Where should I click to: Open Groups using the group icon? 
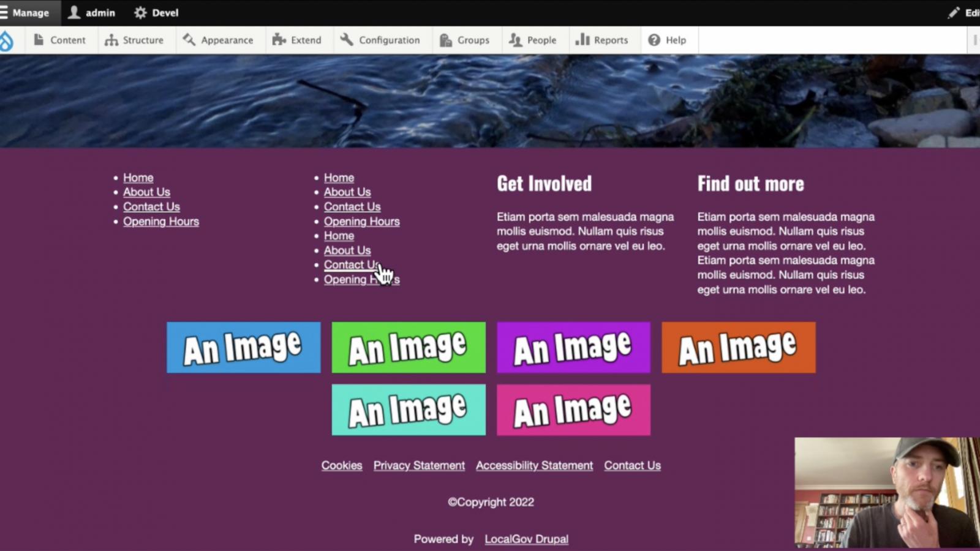444,40
